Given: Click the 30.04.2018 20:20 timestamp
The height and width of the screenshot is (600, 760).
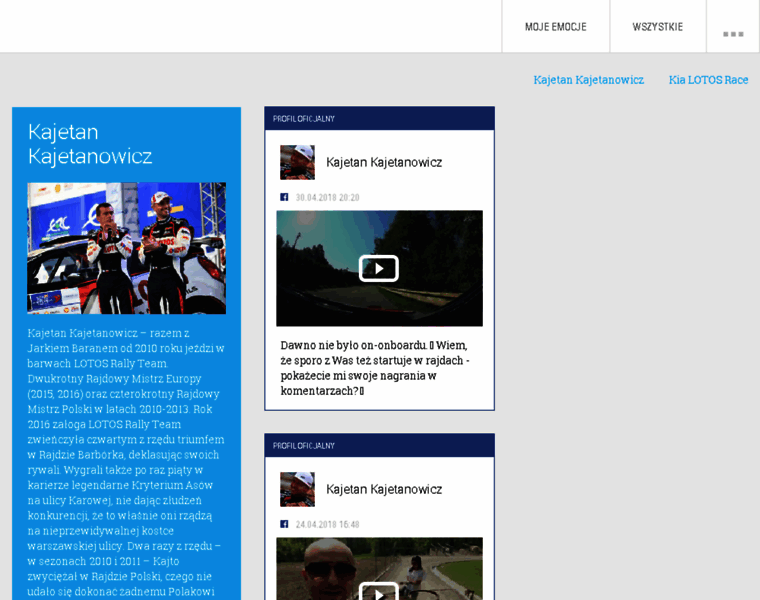Looking at the screenshot, I should click(328, 197).
